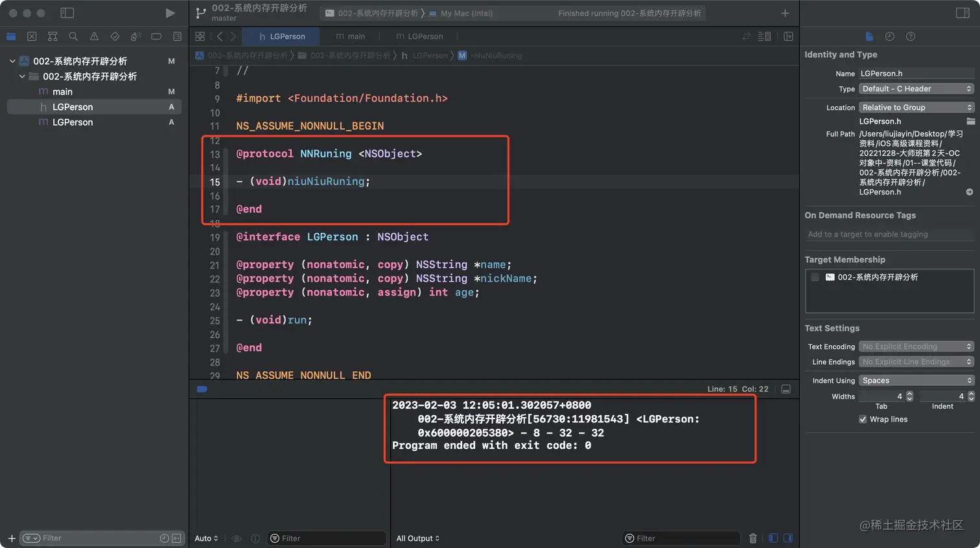Select LGPerson header file in navigator
This screenshot has width=980, height=548.
tap(94, 107)
